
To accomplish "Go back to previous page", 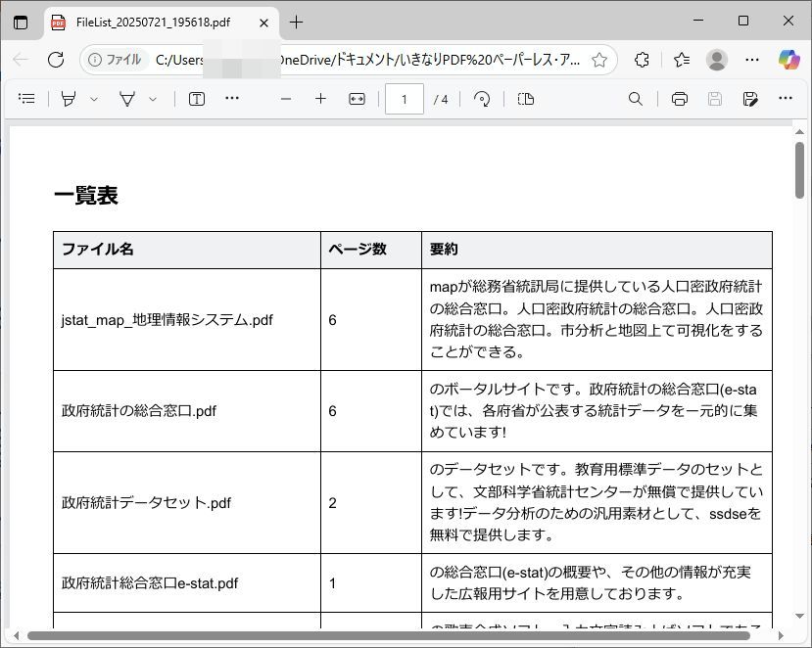I will (x=21, y=60).
